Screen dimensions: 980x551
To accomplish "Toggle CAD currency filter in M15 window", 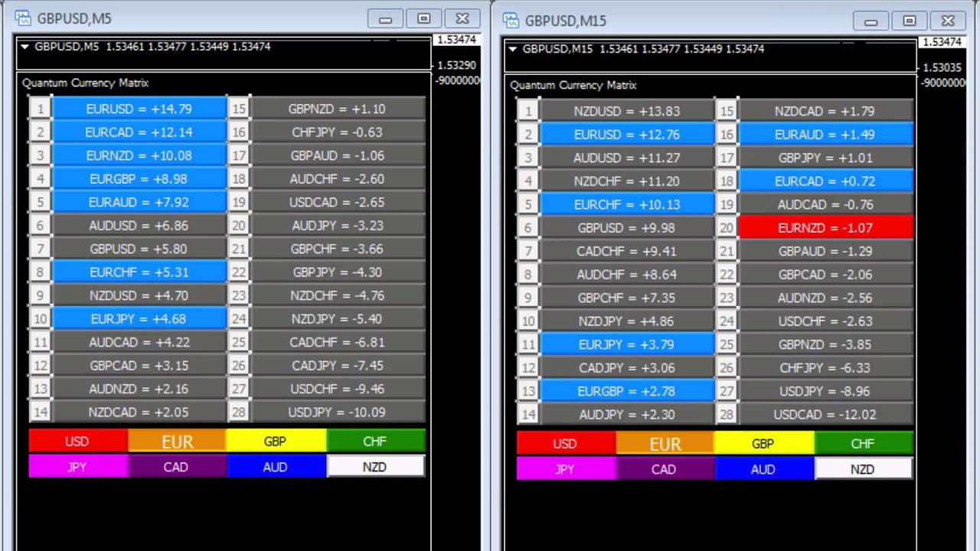I will (665, 469).
